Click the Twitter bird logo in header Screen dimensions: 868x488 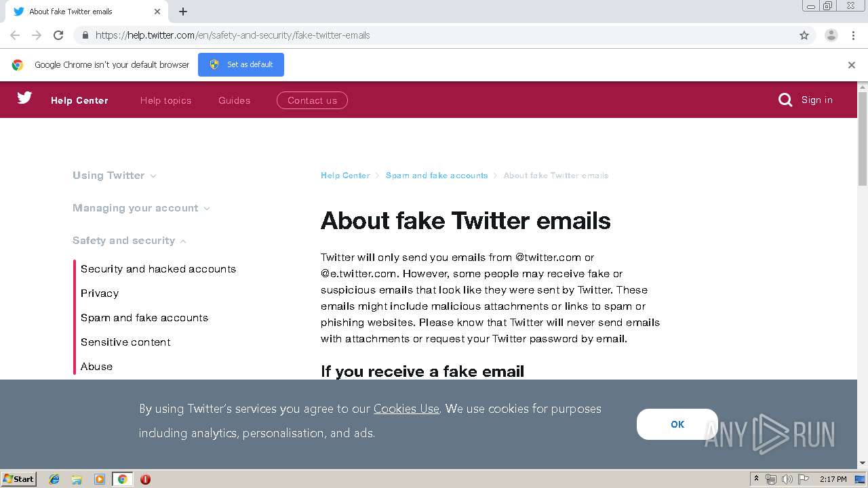click(24, 98)
